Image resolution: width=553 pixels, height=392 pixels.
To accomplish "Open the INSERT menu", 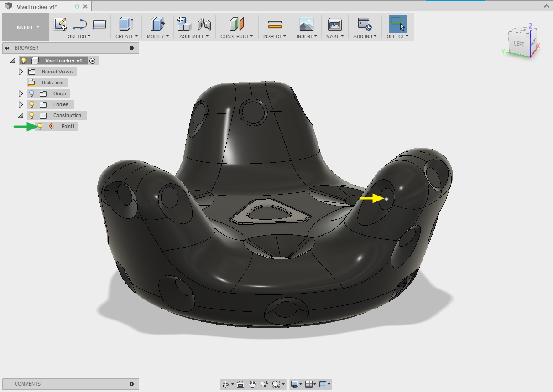I will 307,36.
